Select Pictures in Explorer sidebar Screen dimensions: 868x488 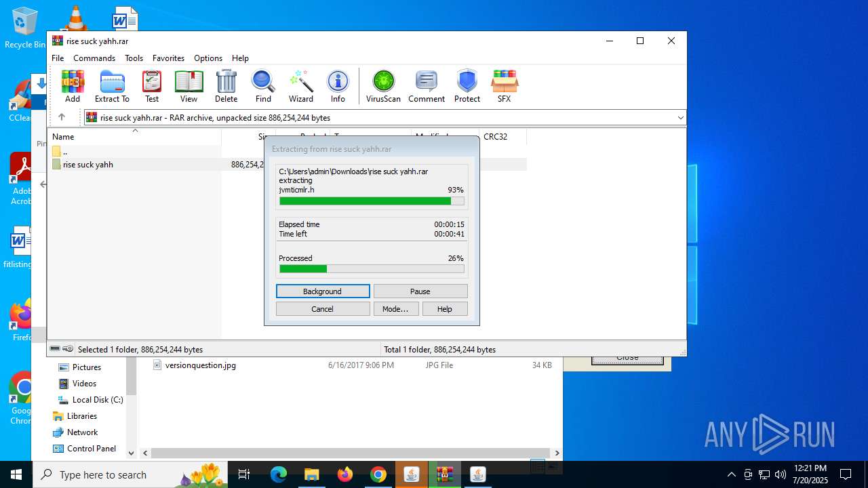coord(86,367)
